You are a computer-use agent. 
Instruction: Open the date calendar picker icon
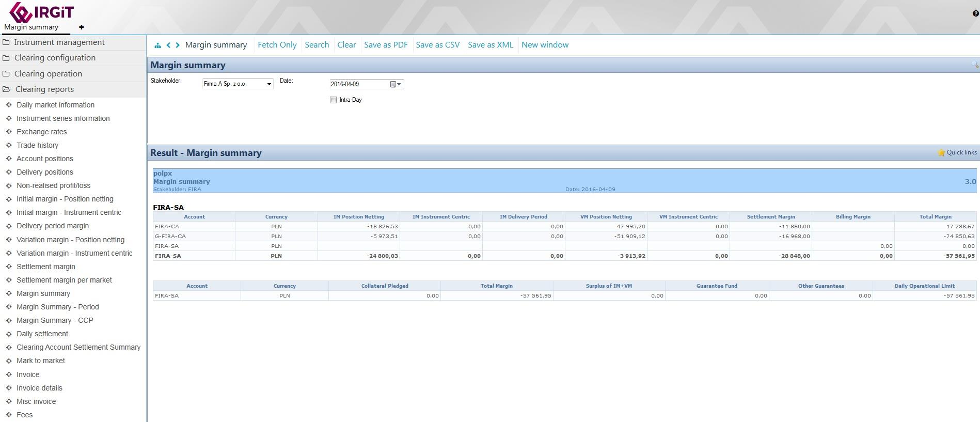pyautogui.click(x=396, y=84)
